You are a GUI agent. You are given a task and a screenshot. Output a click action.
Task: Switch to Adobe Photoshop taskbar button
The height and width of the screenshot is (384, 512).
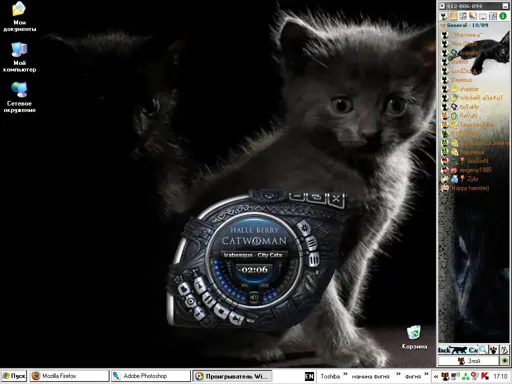(150, 376)
